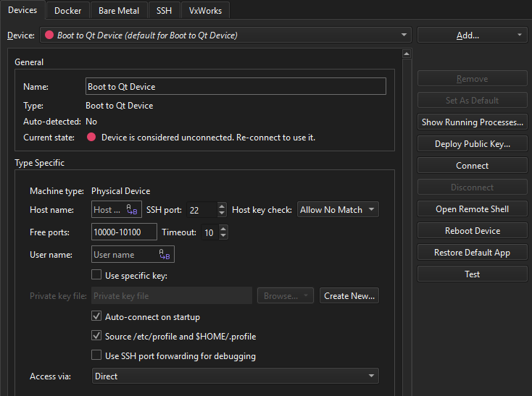This screenshot has height=396, width=532.
Task: Click 'Device is considered unconnected' status text
Action: tap(208, 138)
